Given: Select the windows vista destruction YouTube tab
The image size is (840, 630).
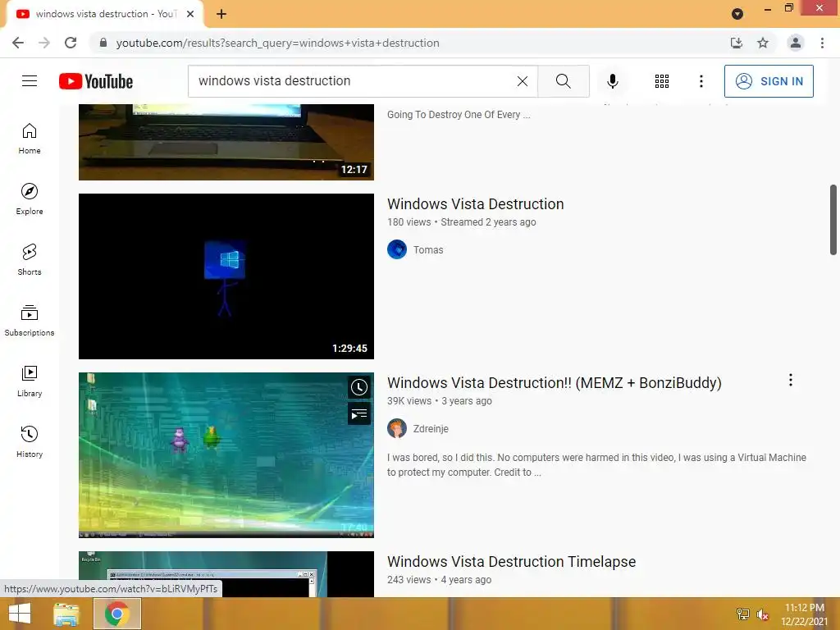Looking at the screenshot, I should click(x=105, y=14).
